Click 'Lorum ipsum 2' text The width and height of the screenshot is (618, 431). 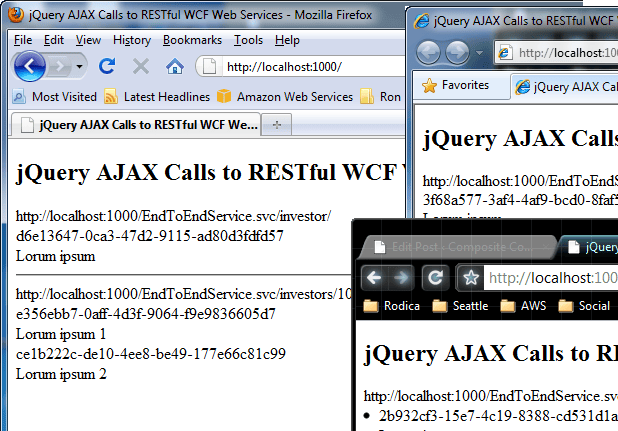tap(61, 374)
